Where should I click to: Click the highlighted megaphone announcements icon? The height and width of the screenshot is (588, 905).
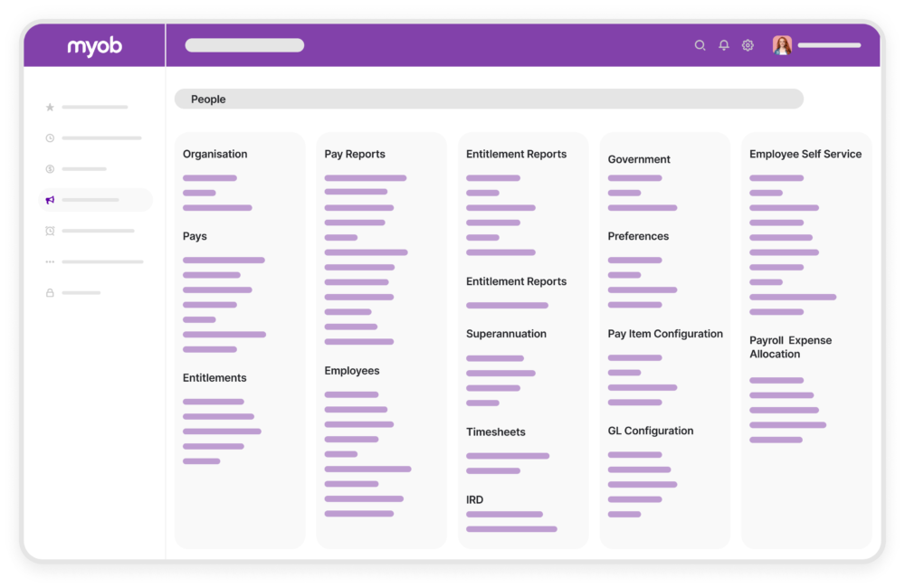point(50,199)
